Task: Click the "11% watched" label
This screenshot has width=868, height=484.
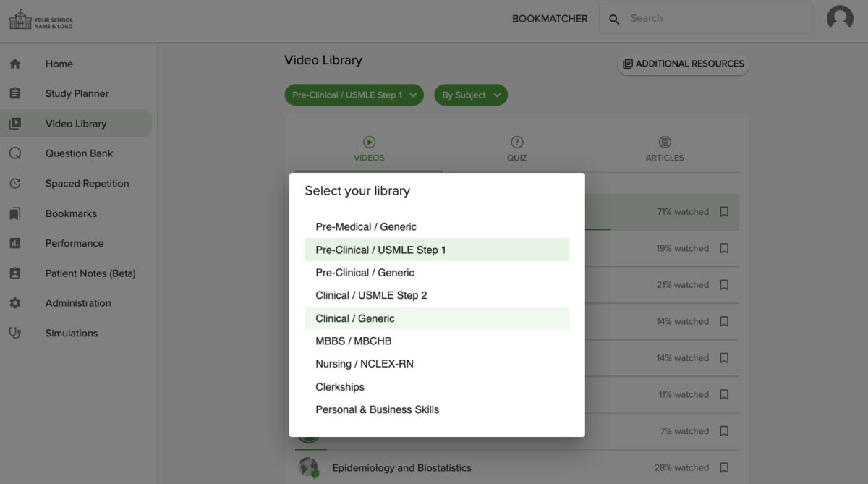Action: point(684,394)
